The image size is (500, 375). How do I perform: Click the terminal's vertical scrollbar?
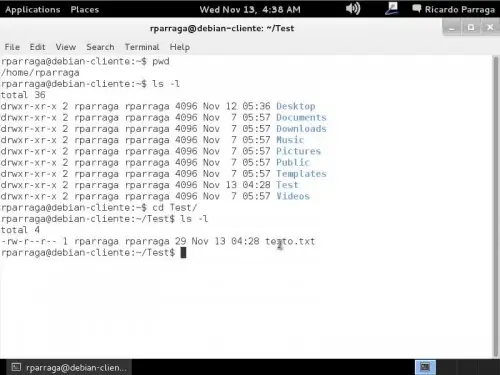click(496, 207)
